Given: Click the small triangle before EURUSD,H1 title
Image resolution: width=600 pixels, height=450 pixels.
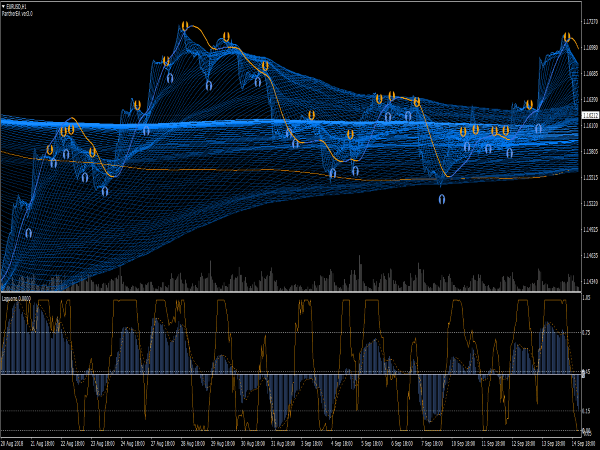Looking at the screenshot, I should click(4, 5).
